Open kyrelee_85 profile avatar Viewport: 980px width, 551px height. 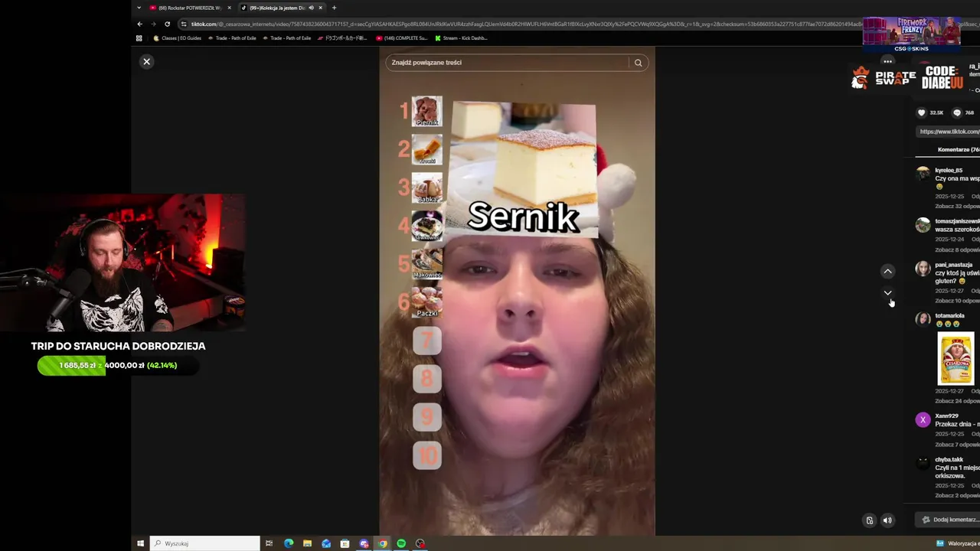tap(923, 174)
